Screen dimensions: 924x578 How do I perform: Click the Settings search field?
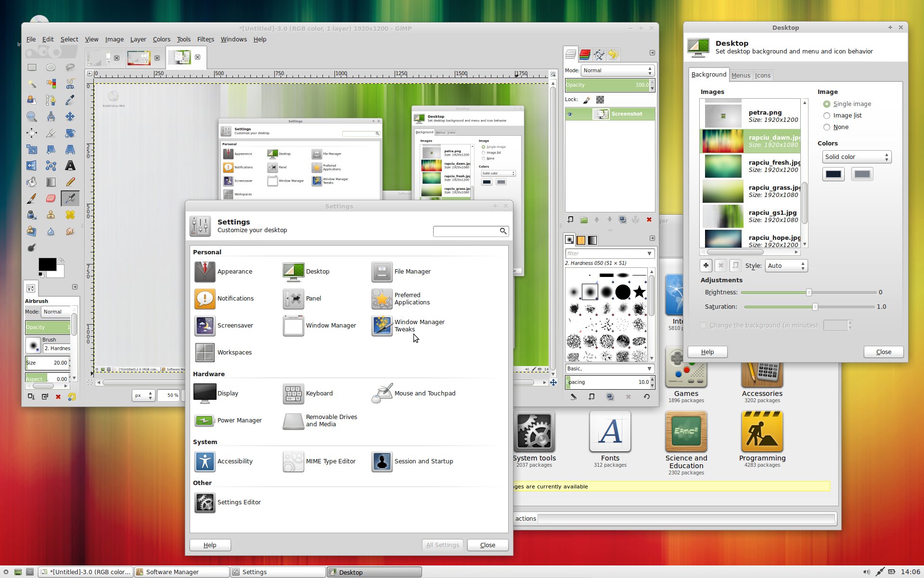(x=471, y=231)
